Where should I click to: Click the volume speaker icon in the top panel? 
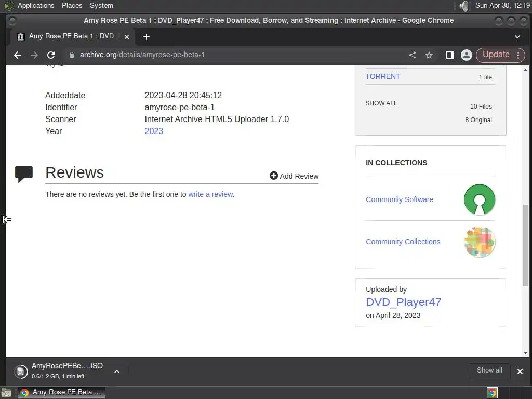pyautogui.click(x=464, y=6)
